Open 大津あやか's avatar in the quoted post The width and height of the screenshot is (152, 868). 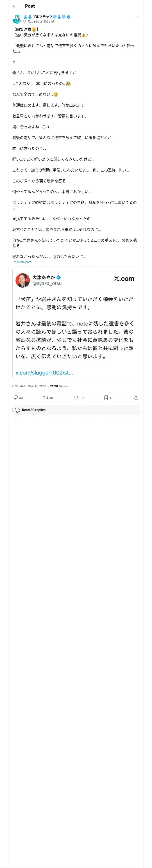click(x=23, y=280)
